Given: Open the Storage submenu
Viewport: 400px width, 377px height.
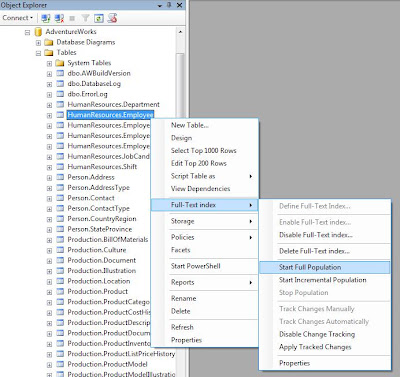Looking at the screenshot, I should click(x=204, y=221).
